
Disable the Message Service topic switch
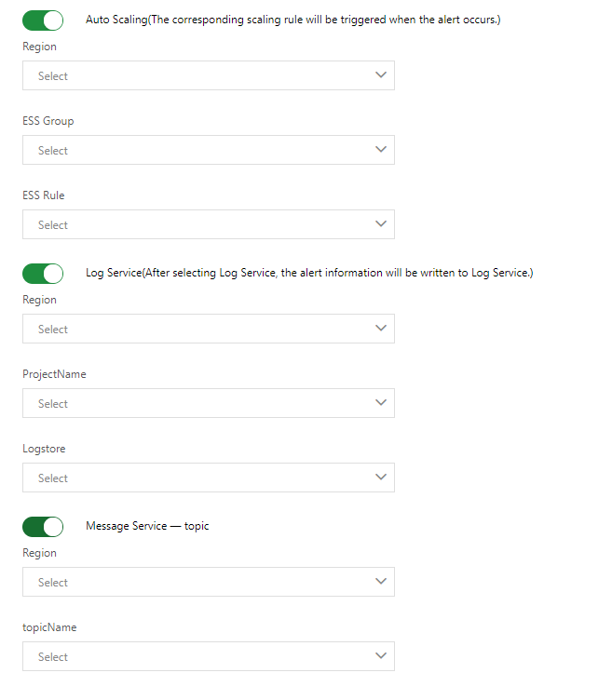(x=43, y=526)
